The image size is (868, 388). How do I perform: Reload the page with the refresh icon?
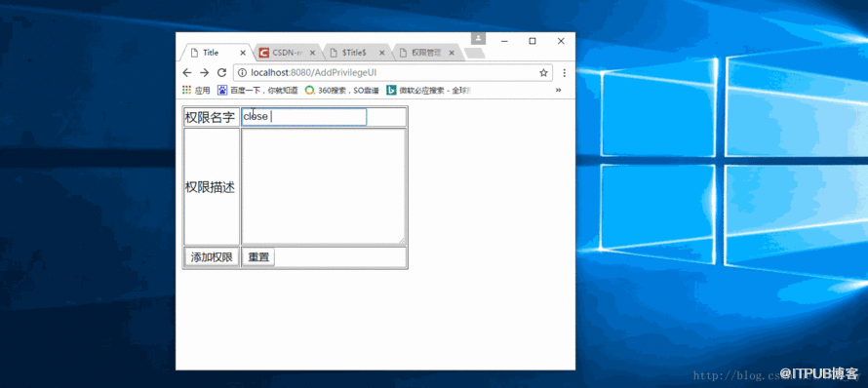point(221,73)
